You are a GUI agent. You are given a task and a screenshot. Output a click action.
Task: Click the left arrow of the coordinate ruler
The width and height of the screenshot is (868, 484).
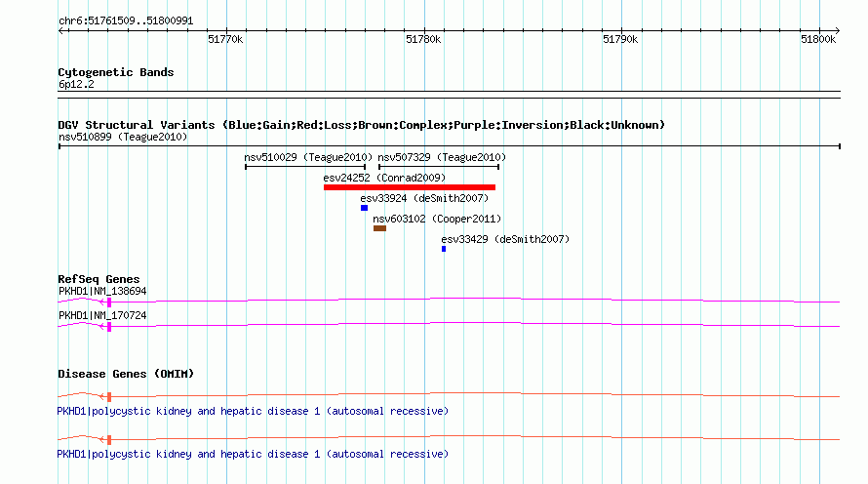coord(60,30)
